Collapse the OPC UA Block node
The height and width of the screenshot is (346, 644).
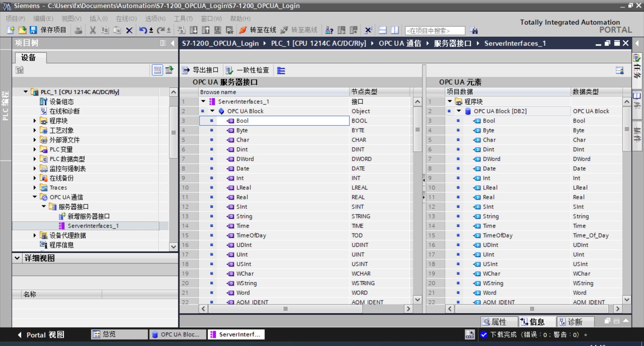point(212,111)
